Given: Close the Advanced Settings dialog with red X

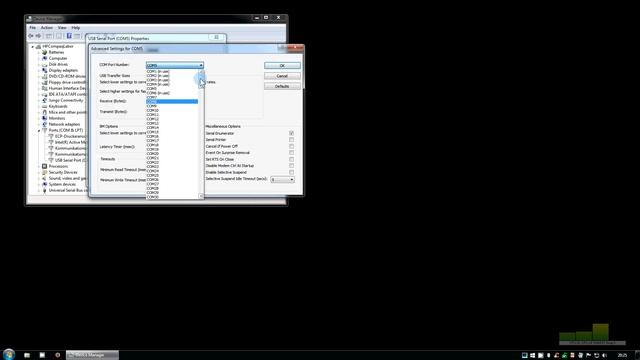Looking at the screenshot, I should [295, 48].
